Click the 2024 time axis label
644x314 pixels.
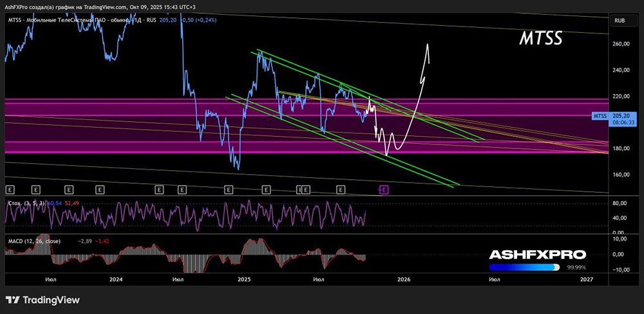tap(116, 279)
